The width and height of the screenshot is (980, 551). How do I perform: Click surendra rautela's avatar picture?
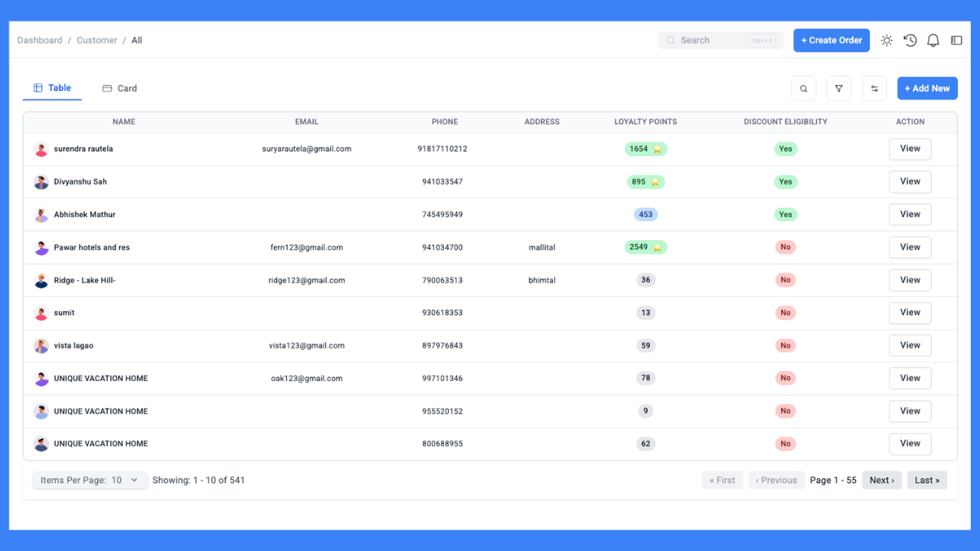pyautogui.click(x=41, y=148)
